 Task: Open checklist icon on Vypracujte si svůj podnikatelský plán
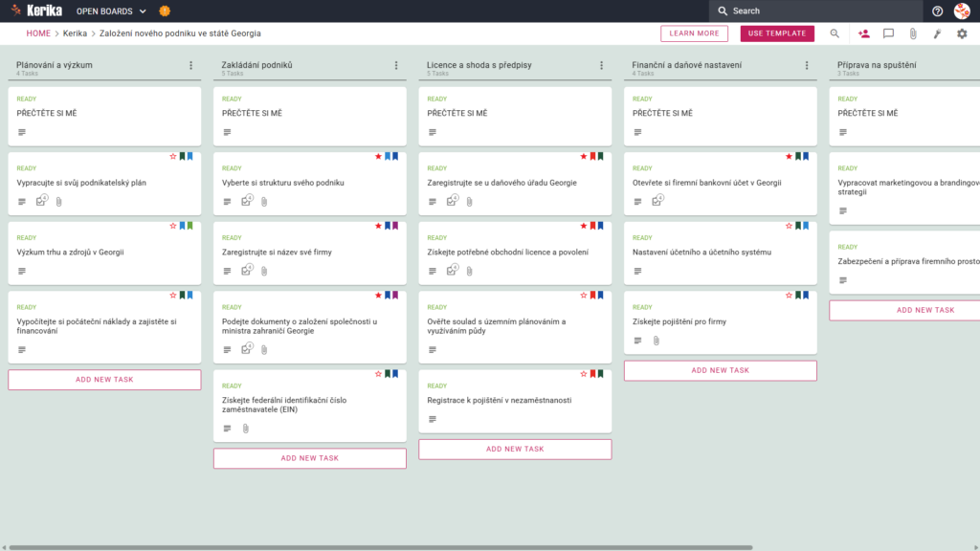tap(41, 201)
